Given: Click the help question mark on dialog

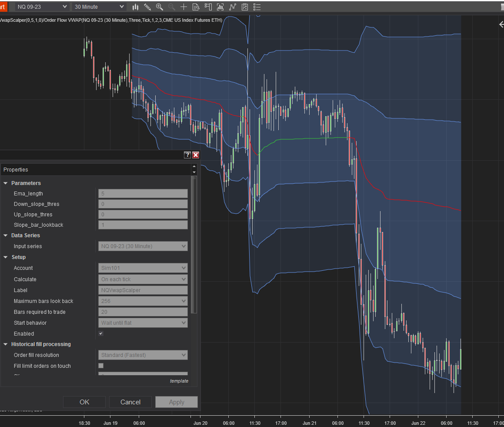Looking at the screenshot, I should coord(187,155).
